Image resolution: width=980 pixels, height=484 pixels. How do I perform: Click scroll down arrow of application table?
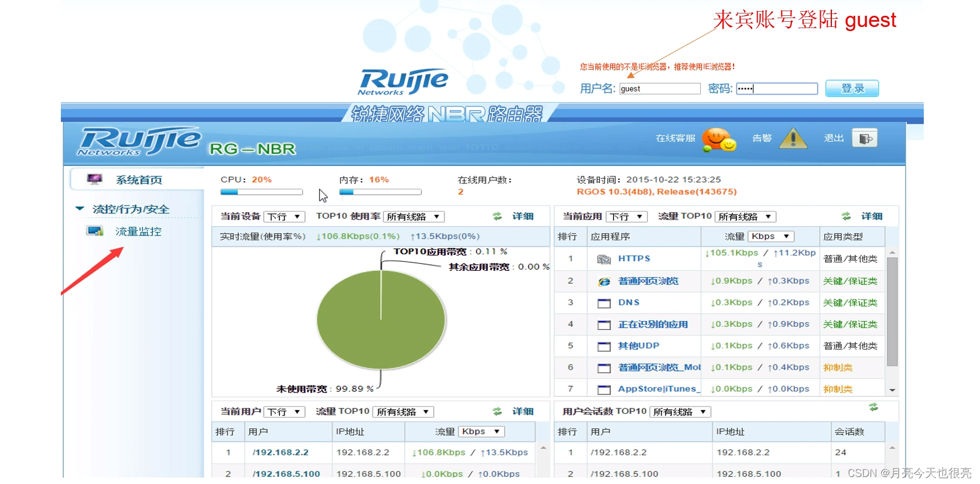click(x=892, y=390)
